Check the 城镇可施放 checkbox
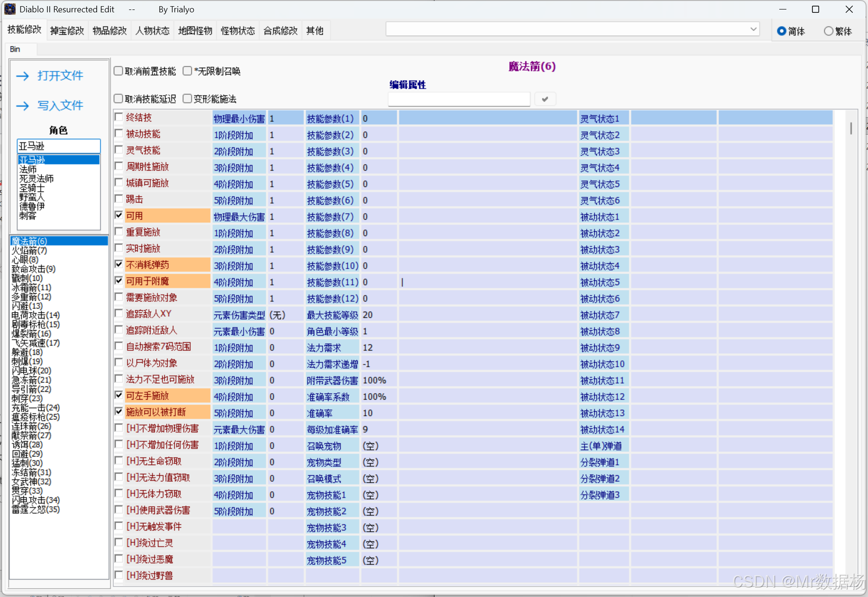 (119, 183)
